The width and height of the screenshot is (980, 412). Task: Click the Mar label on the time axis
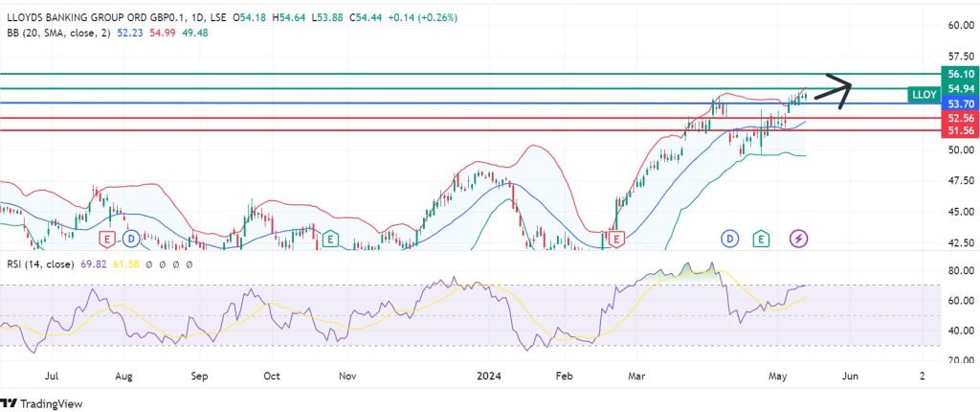tap(636, 377)
